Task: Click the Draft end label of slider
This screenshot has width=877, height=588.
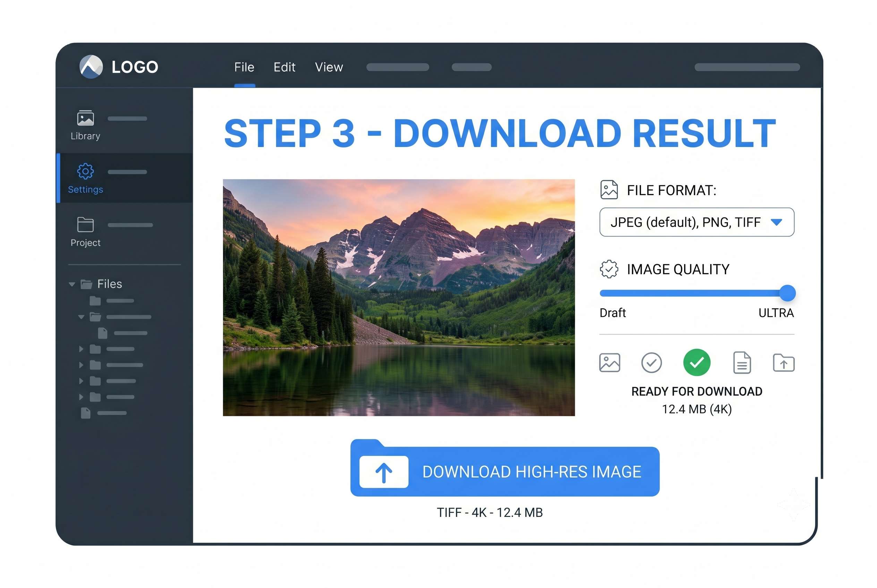Action: tap(612, 313)
